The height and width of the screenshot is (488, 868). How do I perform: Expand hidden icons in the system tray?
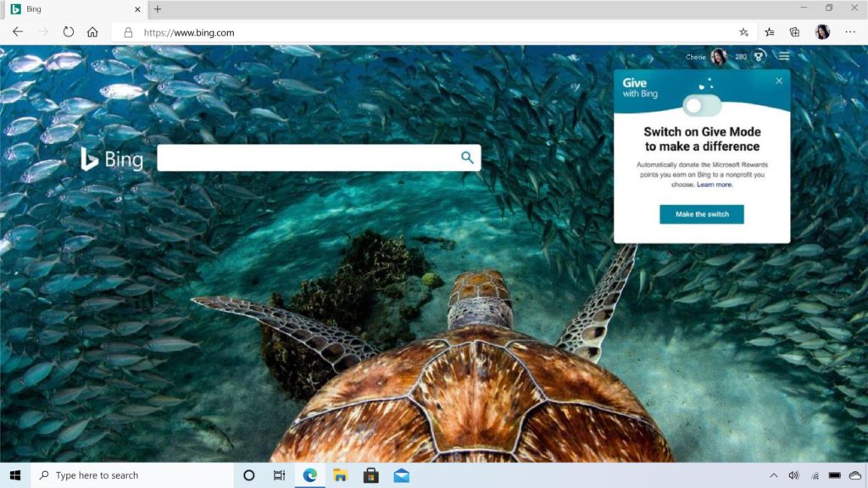click(x=773, y=475)
